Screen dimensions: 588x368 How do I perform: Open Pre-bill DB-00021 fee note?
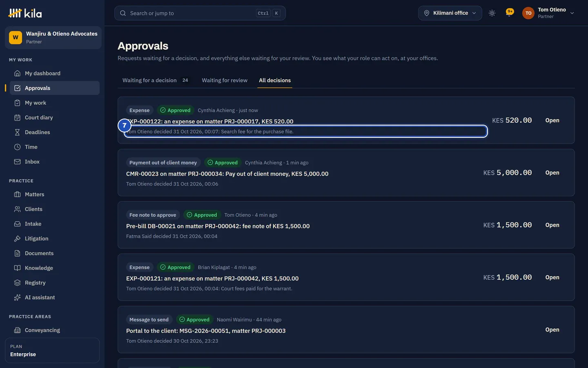coord(552,225)
